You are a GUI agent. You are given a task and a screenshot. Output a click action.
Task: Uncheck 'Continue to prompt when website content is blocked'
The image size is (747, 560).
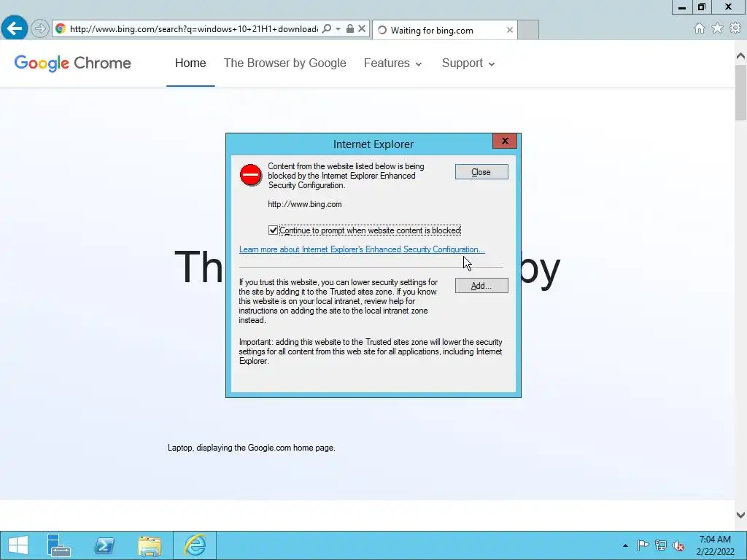click(273, 230)
